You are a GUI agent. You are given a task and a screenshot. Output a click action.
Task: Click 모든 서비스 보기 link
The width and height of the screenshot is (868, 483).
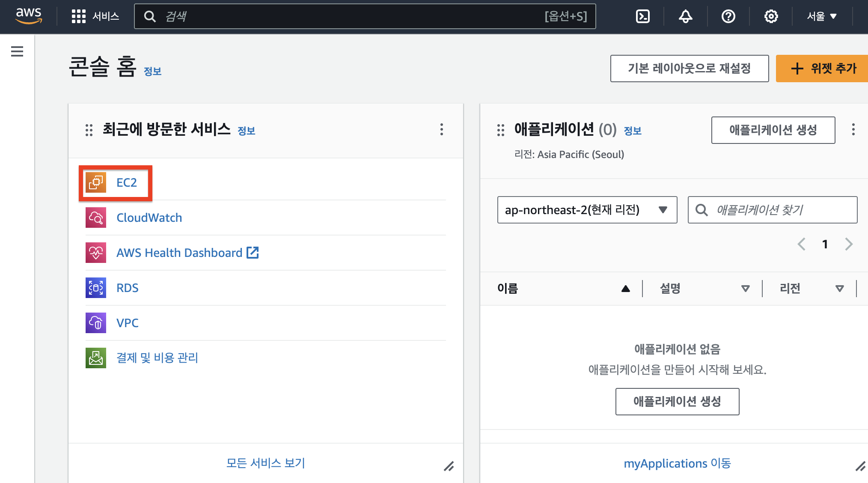pos(265,463)
